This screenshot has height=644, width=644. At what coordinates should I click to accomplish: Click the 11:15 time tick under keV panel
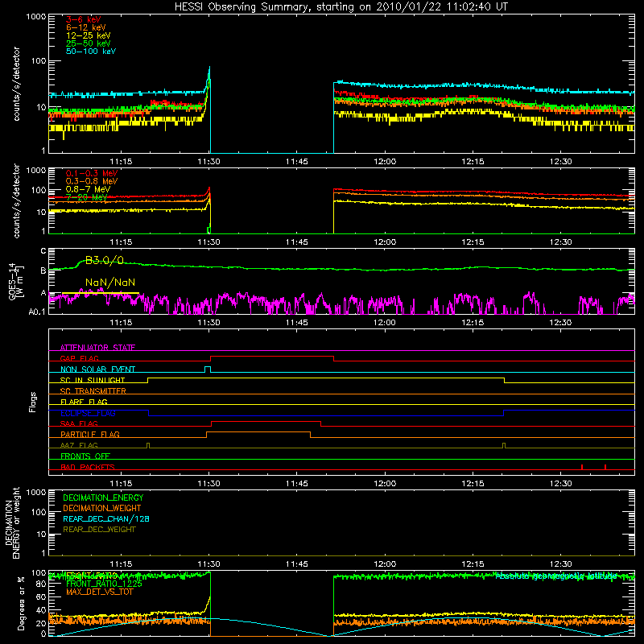(121, 162)
